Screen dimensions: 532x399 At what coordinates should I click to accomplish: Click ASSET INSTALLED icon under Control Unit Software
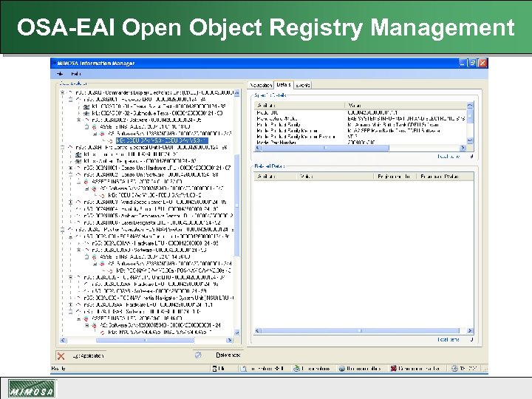(x=86, y=182)
